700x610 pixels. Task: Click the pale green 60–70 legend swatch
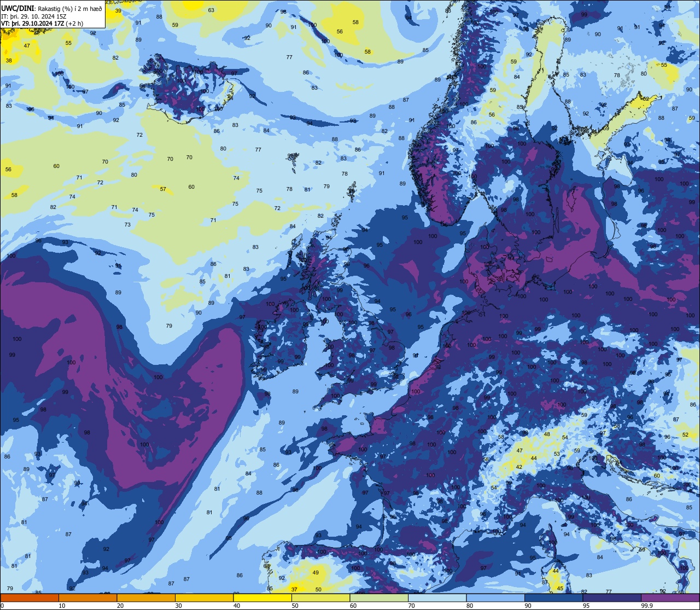click(x=379, y=597)
